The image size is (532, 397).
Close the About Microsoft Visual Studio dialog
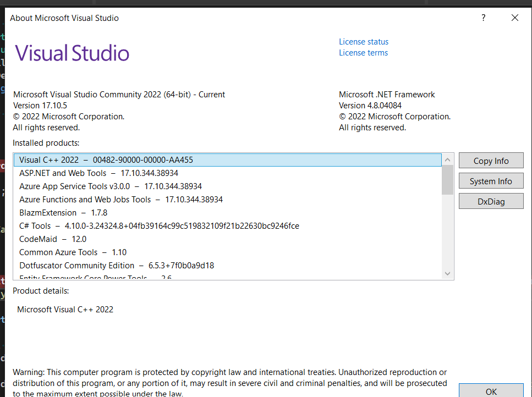click(x=515, y=18)
